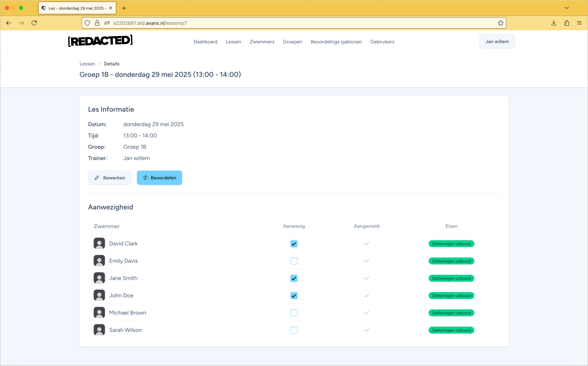The height and width of the screenshot is (366, 588).
Task: Click the Lessen breadcrumb link
Action: [87, 64]
